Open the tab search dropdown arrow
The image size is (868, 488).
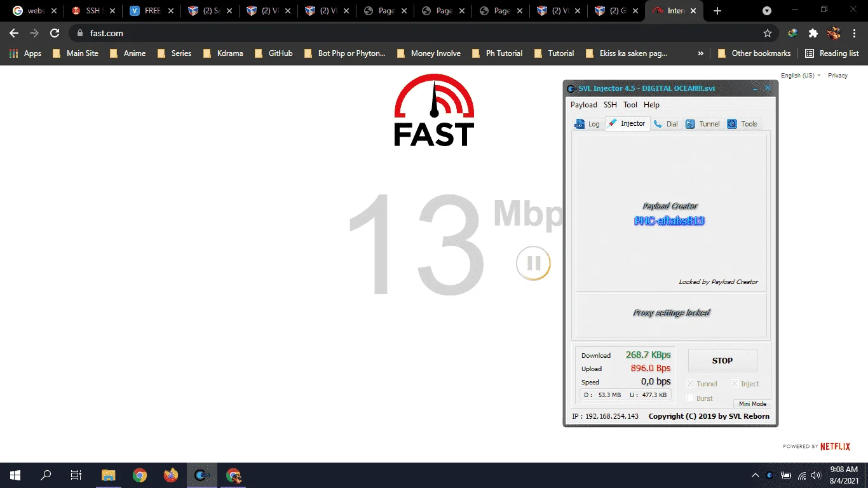[x=767, y=11]
